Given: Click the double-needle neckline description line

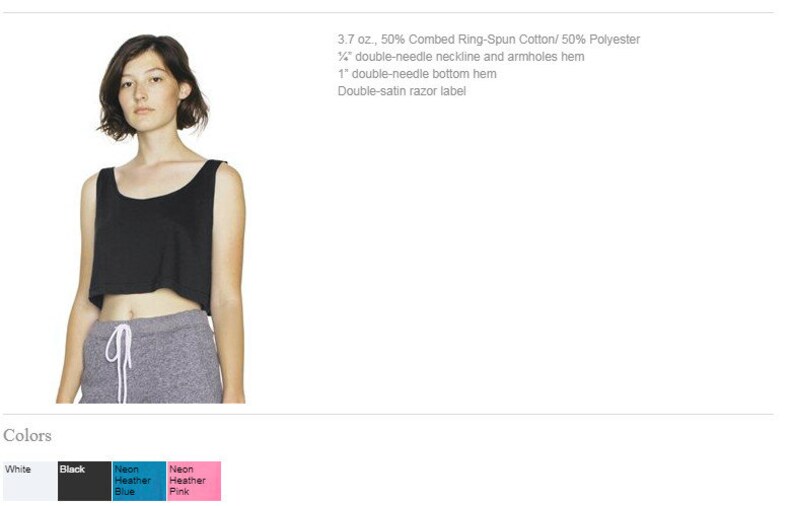Looking at the screenshot, I should [x=461, y=57].
